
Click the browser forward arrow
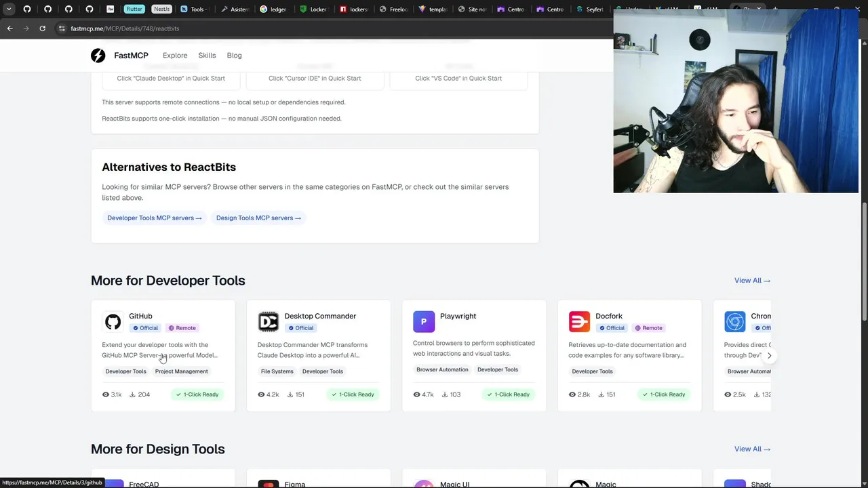click(x=26, y=28)
